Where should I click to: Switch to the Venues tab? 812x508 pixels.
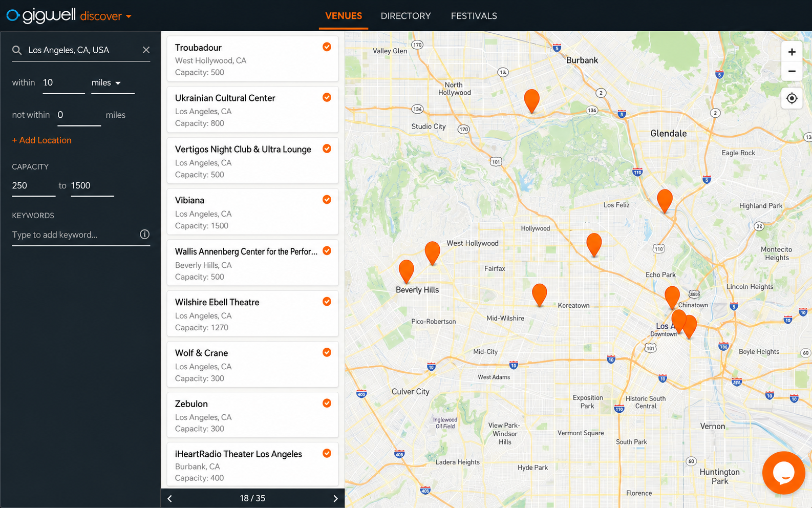click(x=344, y=16)
